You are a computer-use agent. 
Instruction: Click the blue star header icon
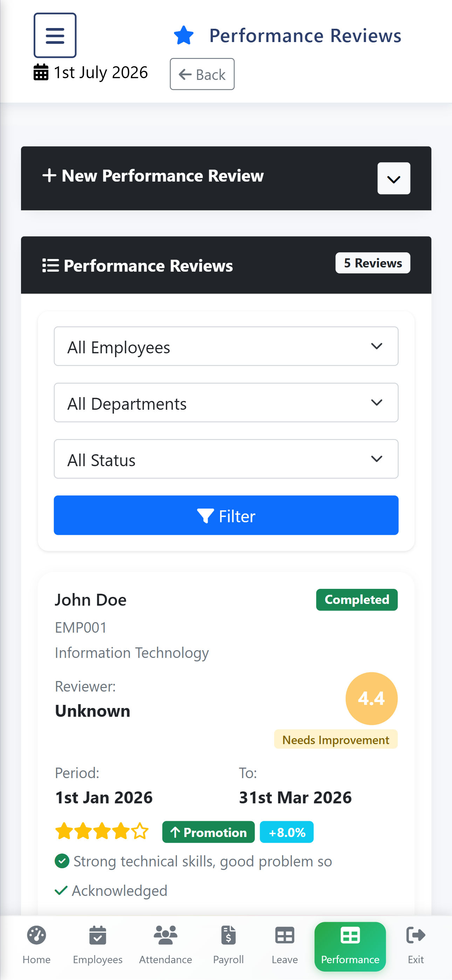point(184,35)
